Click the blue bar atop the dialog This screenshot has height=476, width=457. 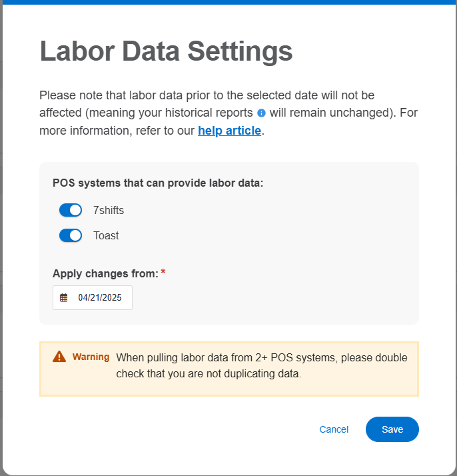[228, 2]
